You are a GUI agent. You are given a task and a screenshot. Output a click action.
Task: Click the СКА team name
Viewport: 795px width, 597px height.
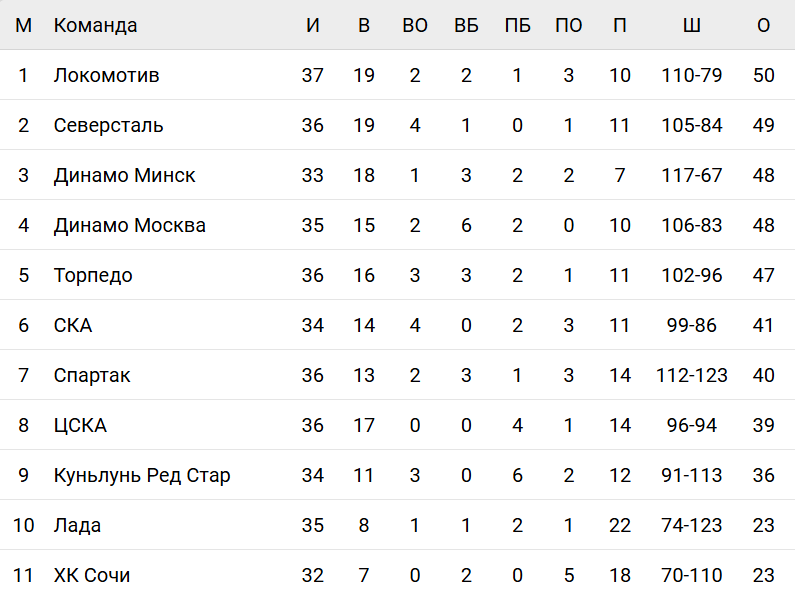(x=73, y=325)
